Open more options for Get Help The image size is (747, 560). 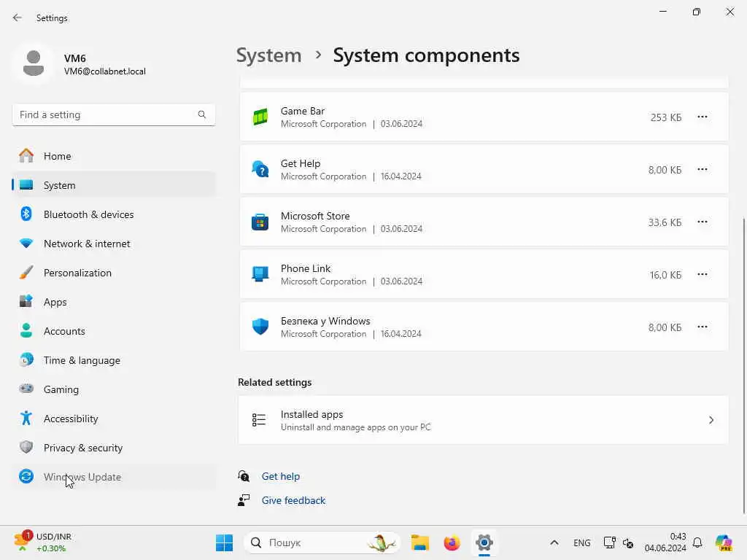point(703,169)
